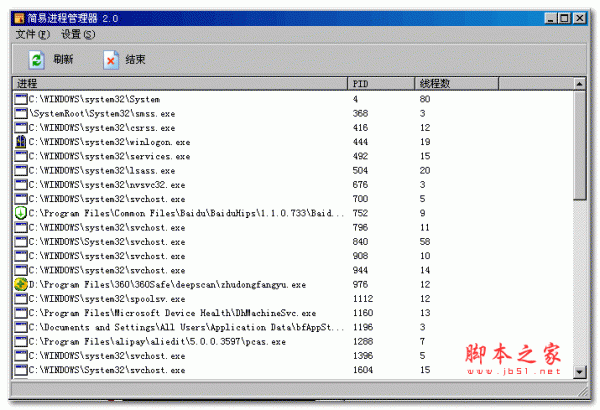
Task: Click the green Refresh (刷新) icon
Action: click(x=36, y=60)
